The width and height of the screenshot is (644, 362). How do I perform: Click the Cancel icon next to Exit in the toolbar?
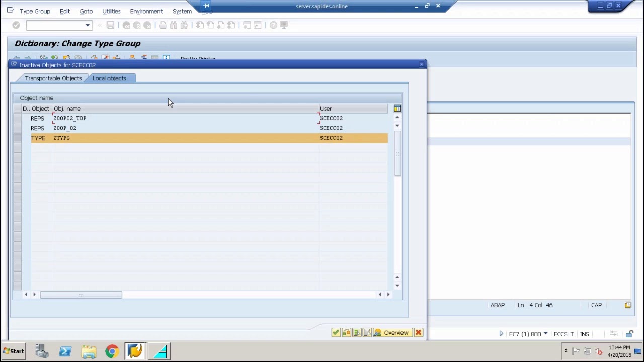click(147, 25)
